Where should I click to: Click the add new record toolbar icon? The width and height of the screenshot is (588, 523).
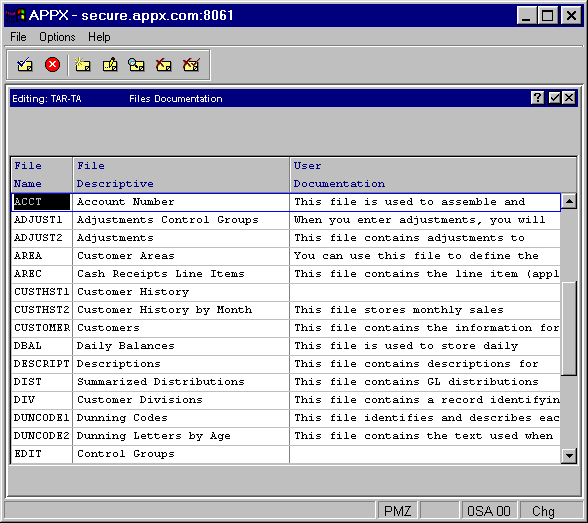[82, 65]
